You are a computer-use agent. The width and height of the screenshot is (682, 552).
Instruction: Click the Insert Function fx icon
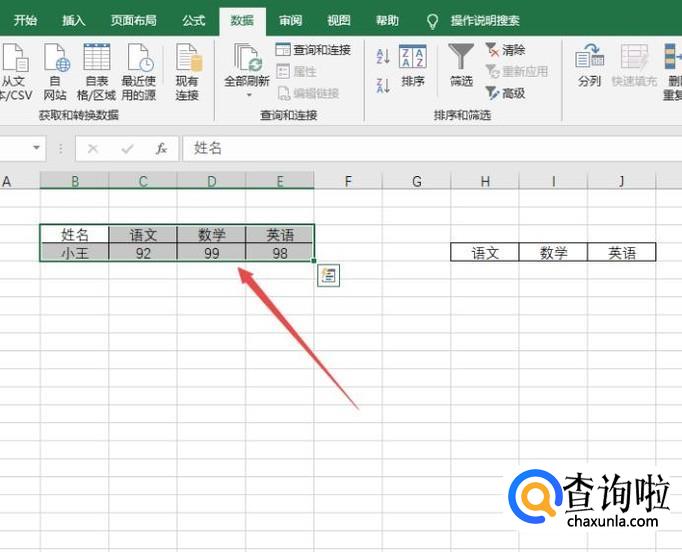pos(161,148)
